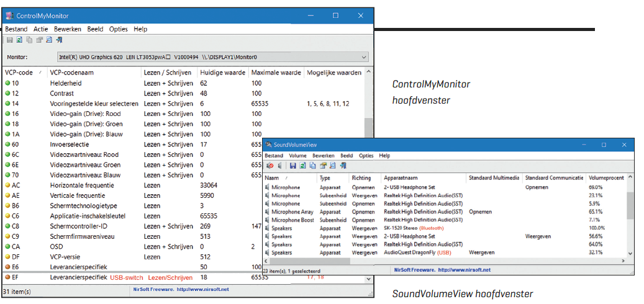Open Opties menu in ControlMyMonitor

[118, 29]
